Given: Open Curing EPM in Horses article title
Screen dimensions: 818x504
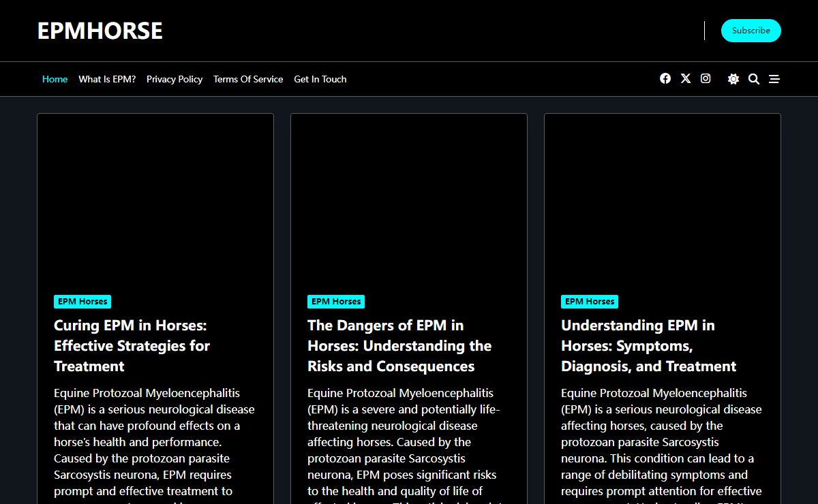Looking at the screenshot, I should [x=132, y=346].
